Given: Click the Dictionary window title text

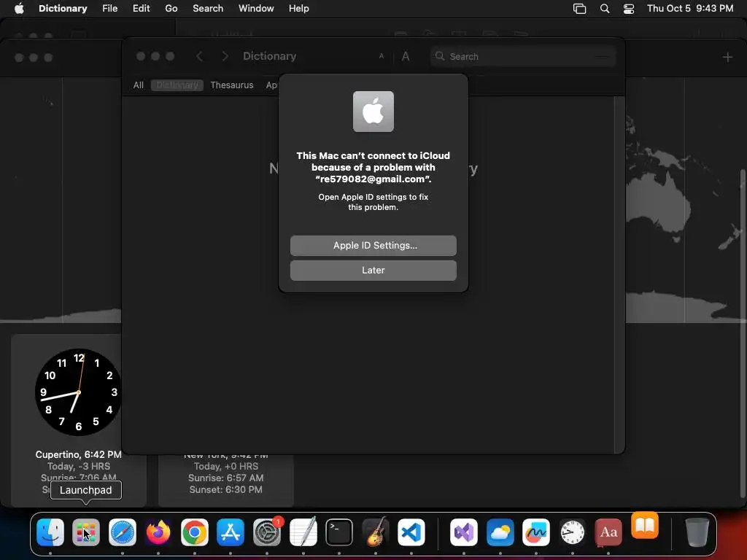Looking at the screenshot, I should pyautogui.click(x=270, y=56).
